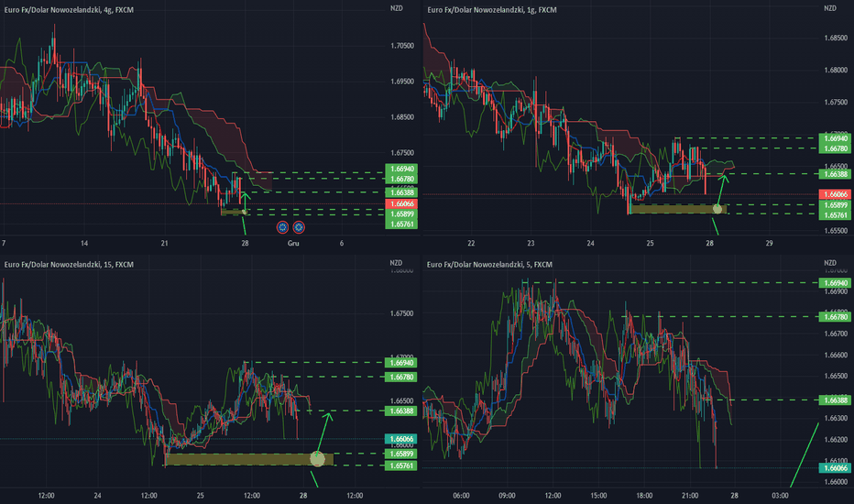This screenshot has height=504, width=854.
Task: Click 1.68500 on the 4g price axis
Action: point(402,117)
